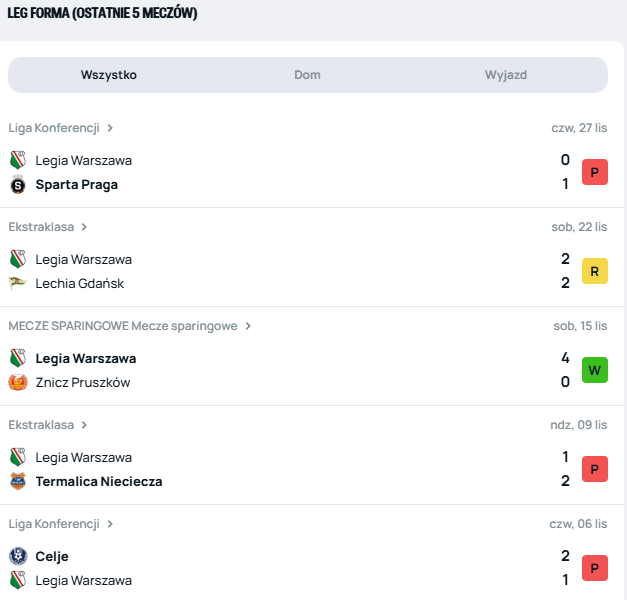This screenshot has height=600, width=627.
Task: Open Liga Konferencji link above Celje match
Action: tap(54, 524)
